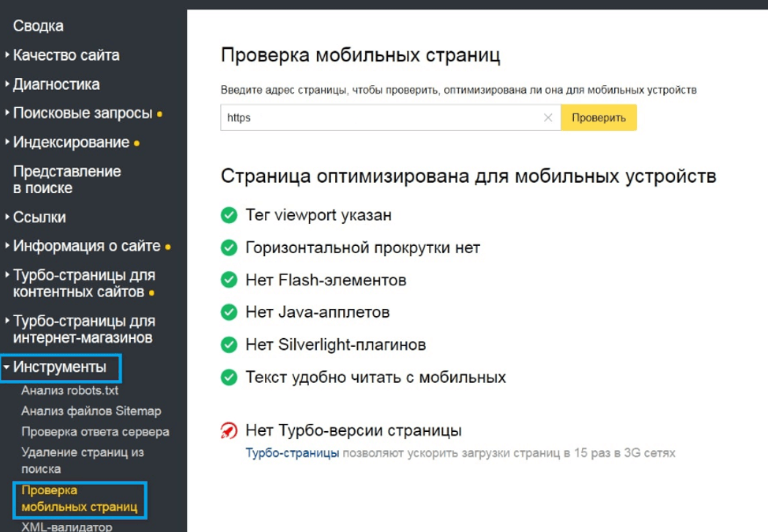Open the Турбо-страницы hyperlink
The image size is (768, 532).
coord(293,454)
